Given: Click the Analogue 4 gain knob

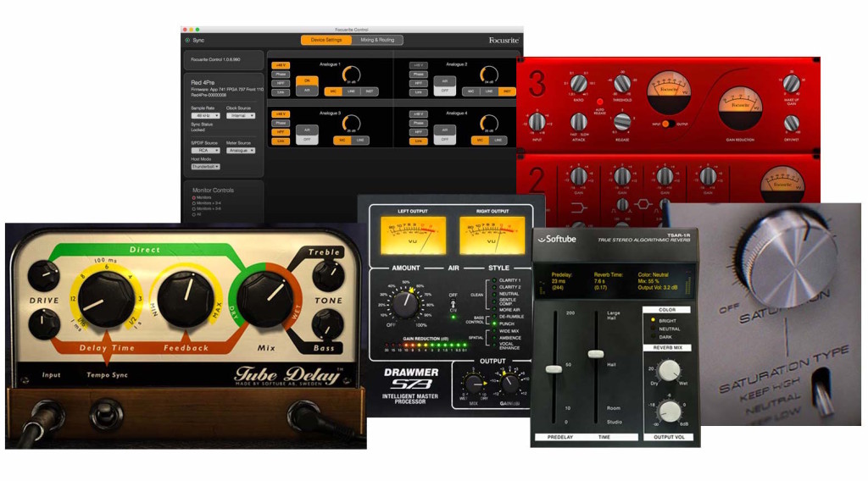Looking at the screenshot, I should (x=489, y=124).
